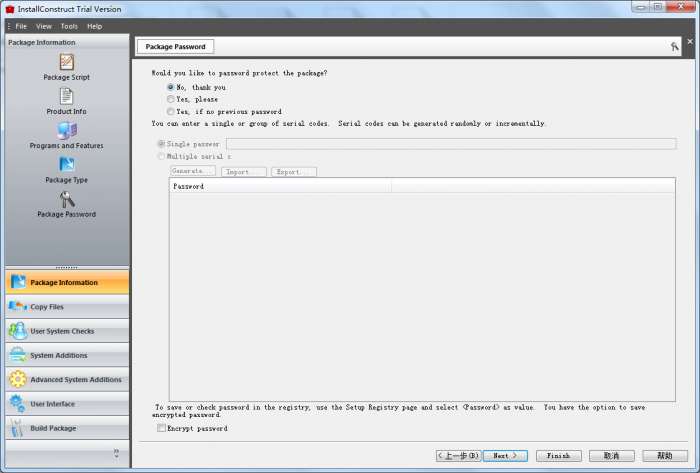Open the Package Password keys icon
The width and height of the screenshot is (700, 473).
(x=67, y=199)
